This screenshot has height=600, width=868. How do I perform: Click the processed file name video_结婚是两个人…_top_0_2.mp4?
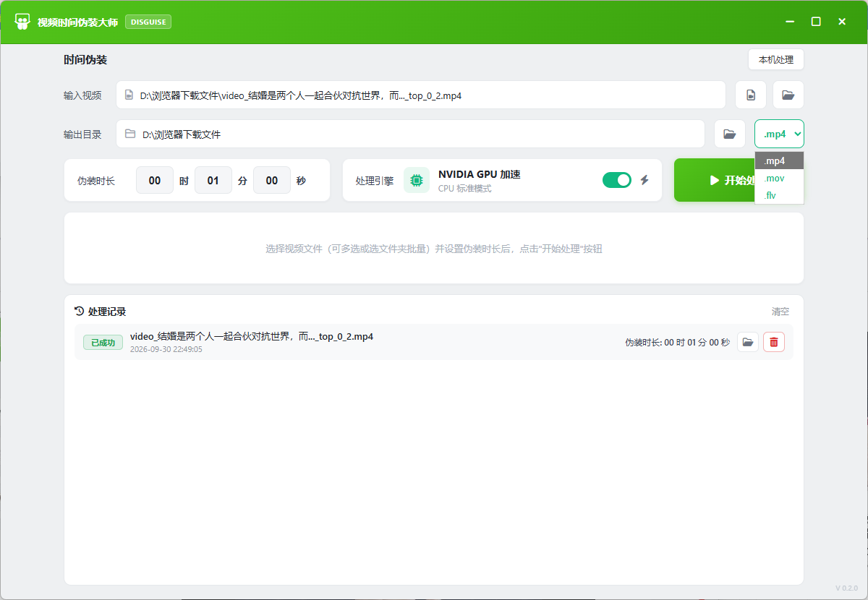point(252,336)
